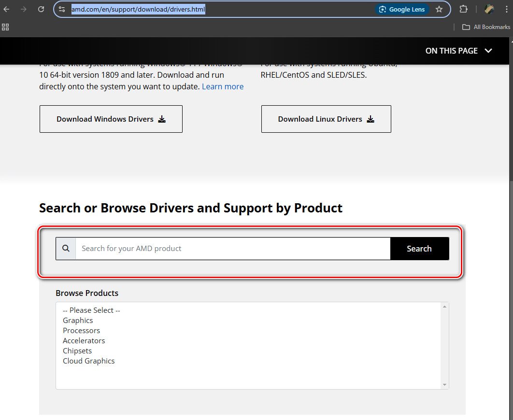Click the Download Windows Drivers button

tap(111, 119)
